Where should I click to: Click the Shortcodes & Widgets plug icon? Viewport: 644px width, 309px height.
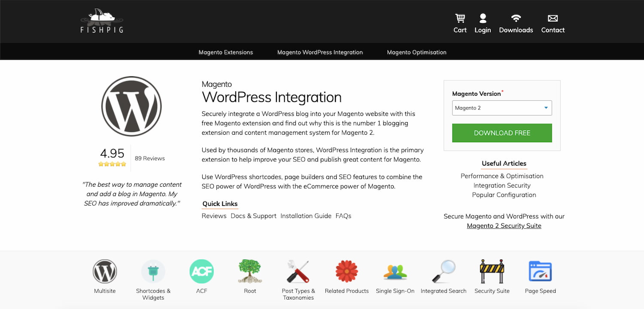(x=153, y=271)
